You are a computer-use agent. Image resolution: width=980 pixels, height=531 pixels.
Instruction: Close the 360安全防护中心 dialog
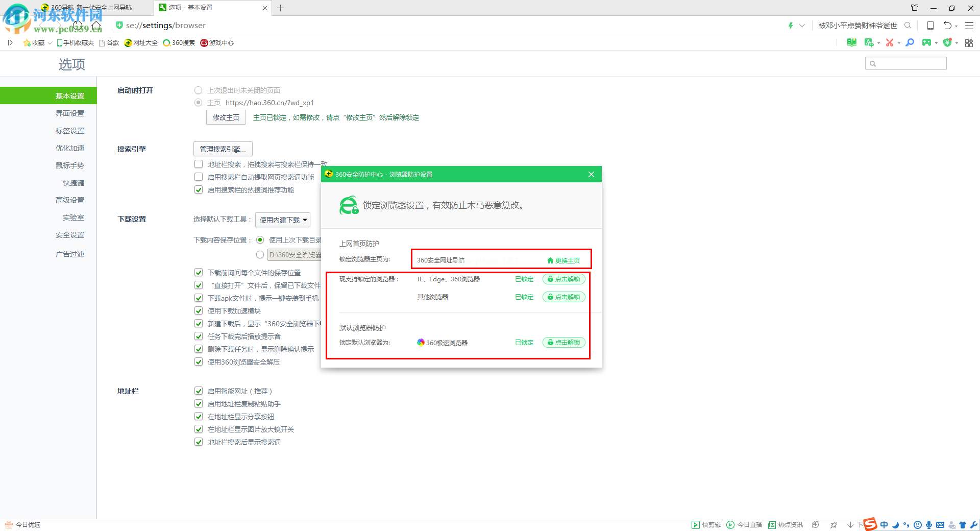(x=591, y=175)
